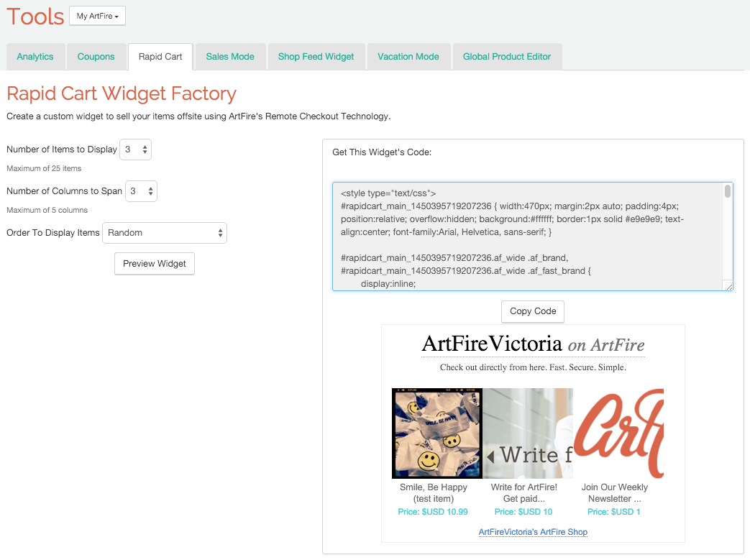750x560 pixels.
Task: Click the 'Price: $USD 10' text
Action: (x=523, y=512)
